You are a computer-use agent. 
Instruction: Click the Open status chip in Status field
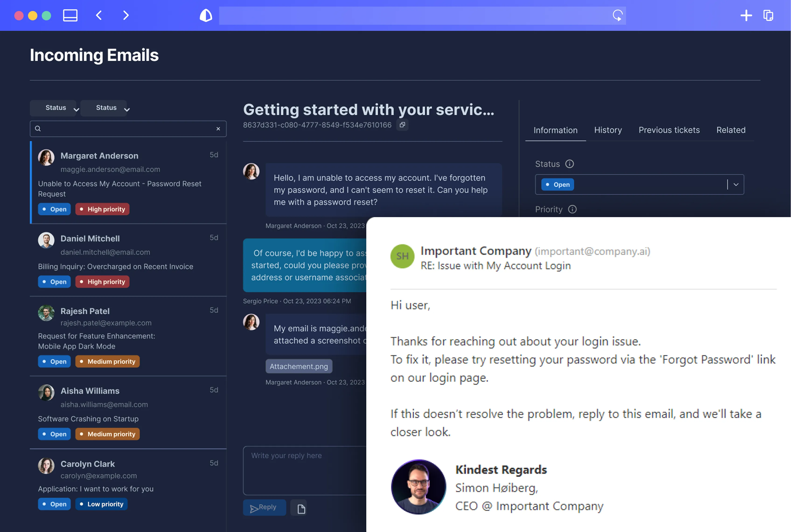point(557,185)
